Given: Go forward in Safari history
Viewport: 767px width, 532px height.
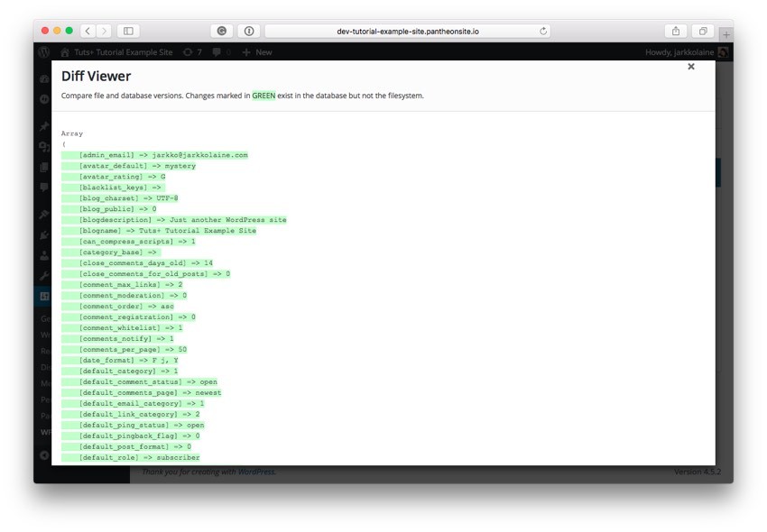Looking at the screenshot, I should point(104,31).
